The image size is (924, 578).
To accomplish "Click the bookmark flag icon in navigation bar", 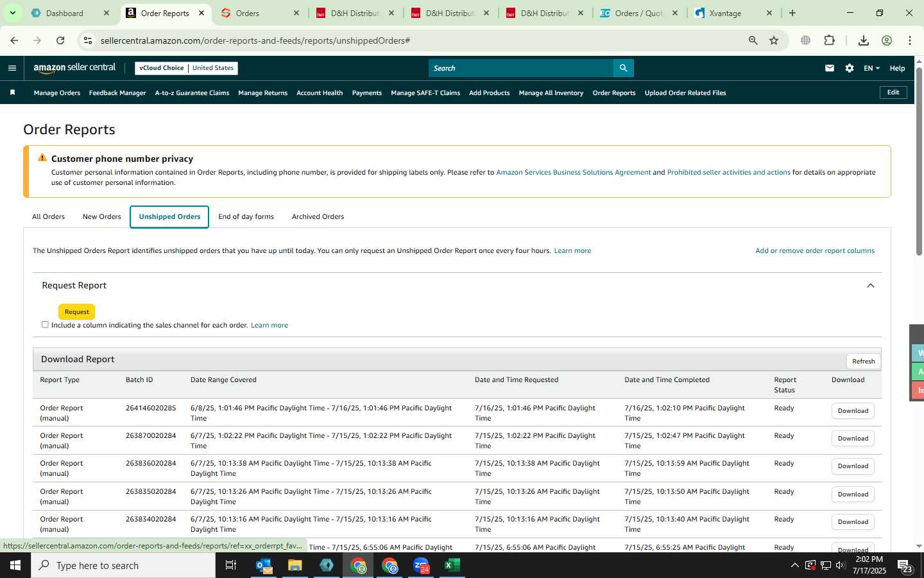I will coord(12,92).
